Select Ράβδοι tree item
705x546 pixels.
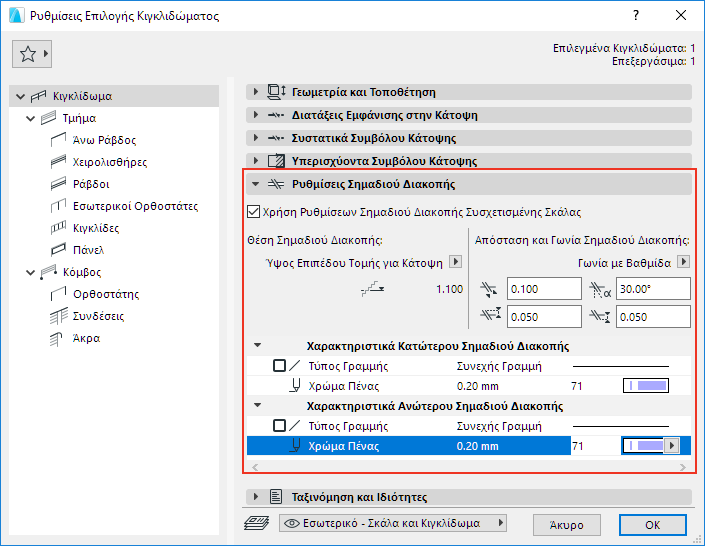pyautogui.click(x=91, y=184)
